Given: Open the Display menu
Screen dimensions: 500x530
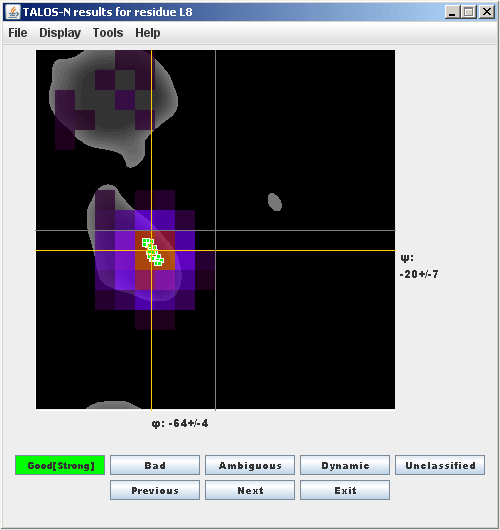Looking at the screenshot, I should click(x=60, y=33).
